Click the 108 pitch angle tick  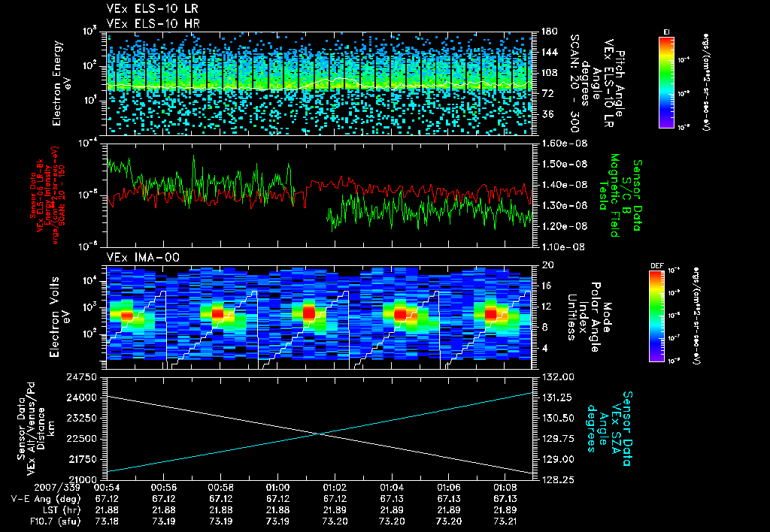tap(549, 73)
